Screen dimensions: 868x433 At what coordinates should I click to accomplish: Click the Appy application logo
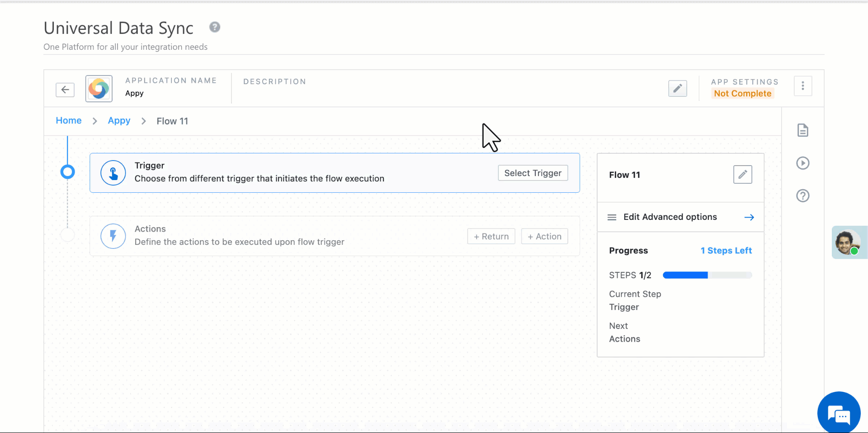pyautogui.click(x=99, y=89)
